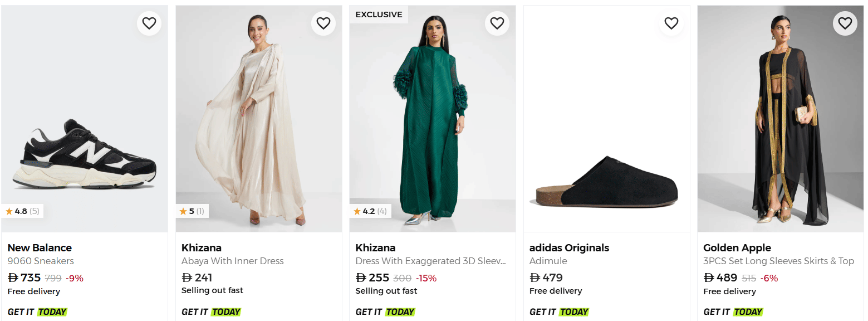The image size is (868, 321).
Task: Favorite the New Balance 9060 Sneakers
Action: pyautogui.click(x=149, y=23)
